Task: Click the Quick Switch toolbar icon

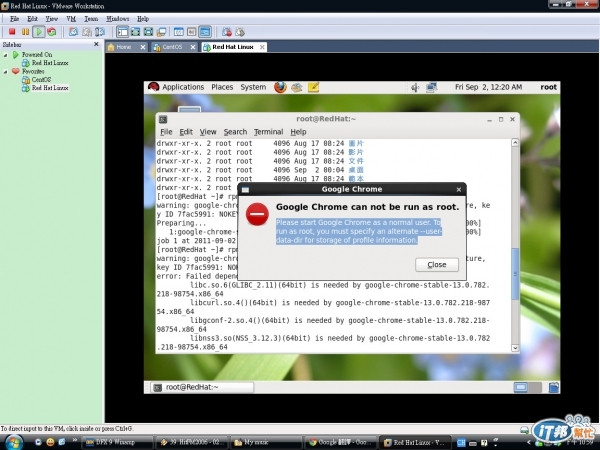Action: click(x=135, y=32)
